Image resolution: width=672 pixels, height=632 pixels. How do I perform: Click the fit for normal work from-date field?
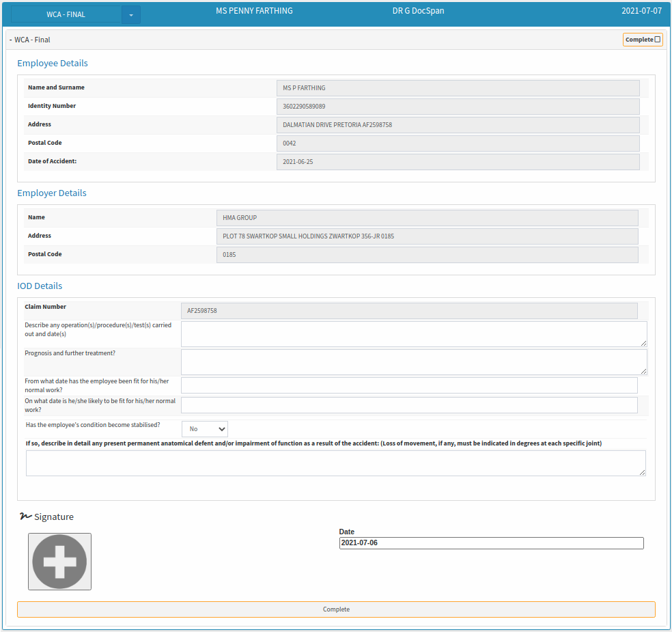[409, 385]
